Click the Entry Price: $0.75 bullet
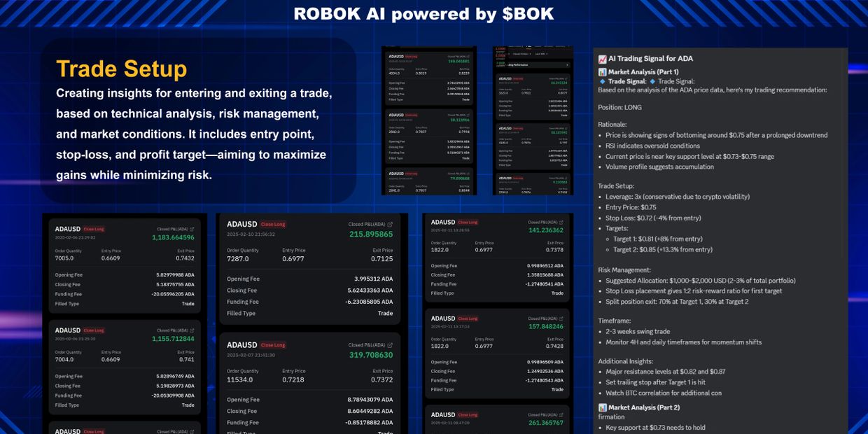This screenshot has width=868, height=434. (631, 207)
